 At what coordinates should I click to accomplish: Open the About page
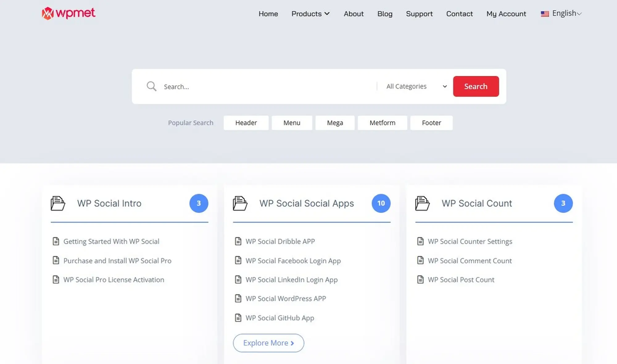[354, 14]
